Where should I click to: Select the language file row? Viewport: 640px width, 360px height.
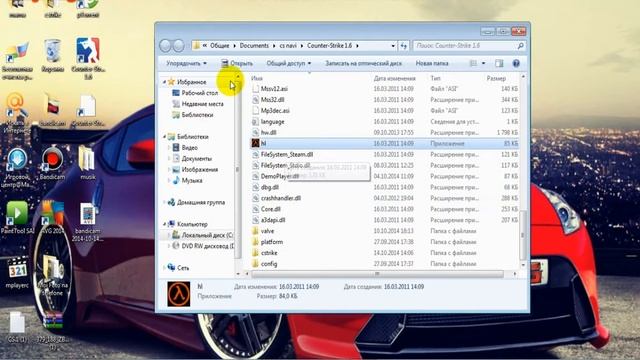tap(384, 122)
